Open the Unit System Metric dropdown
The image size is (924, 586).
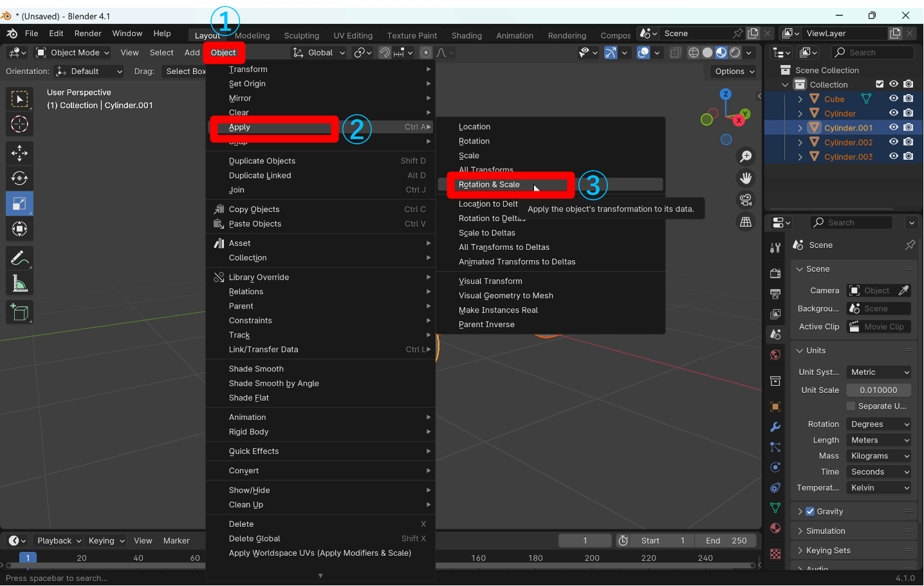click(x=879, y=372)
